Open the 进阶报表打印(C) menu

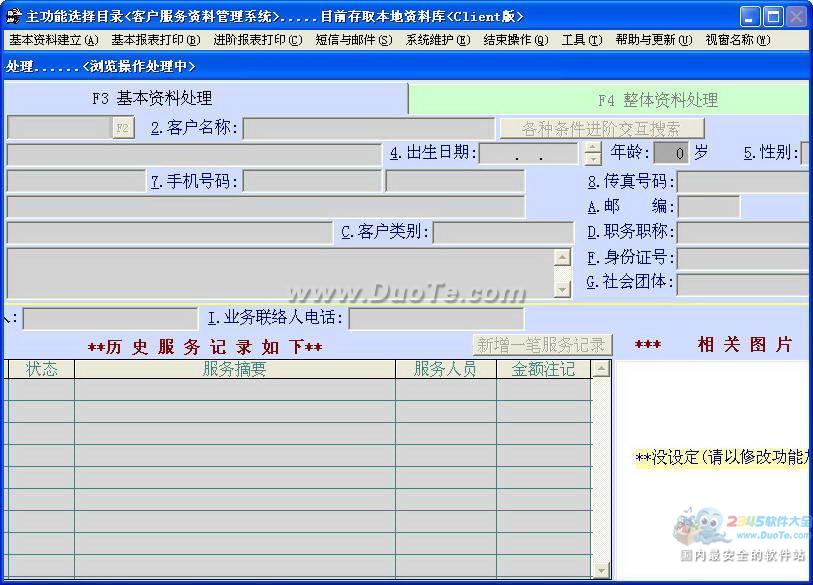point(258,40)
